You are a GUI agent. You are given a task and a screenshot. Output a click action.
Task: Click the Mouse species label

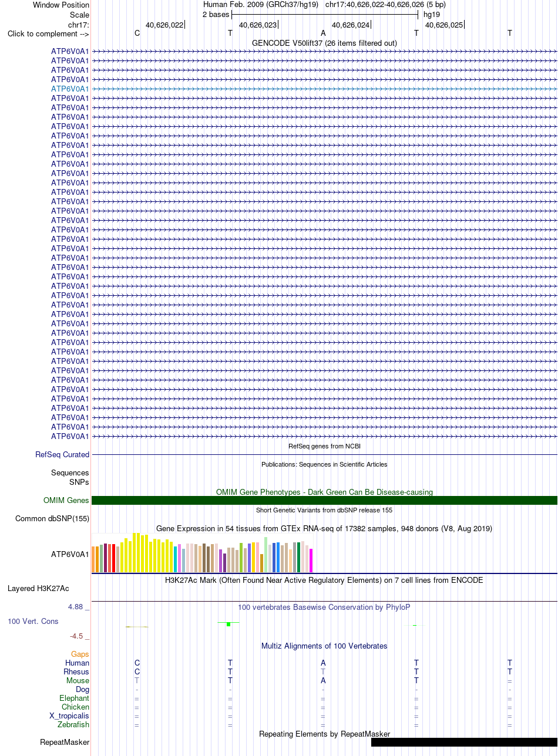[78, 681]
